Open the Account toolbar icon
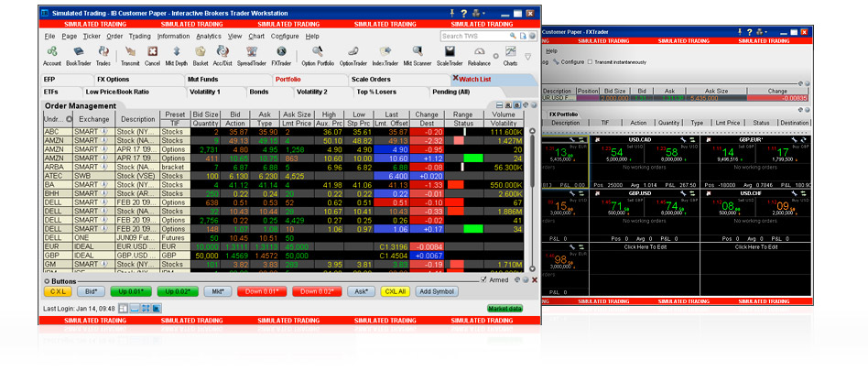868x371 pixels. coord(52,51)
